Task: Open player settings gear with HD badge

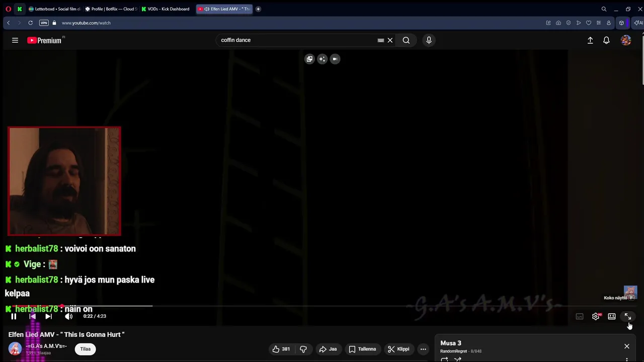Action: click(596, 316)
